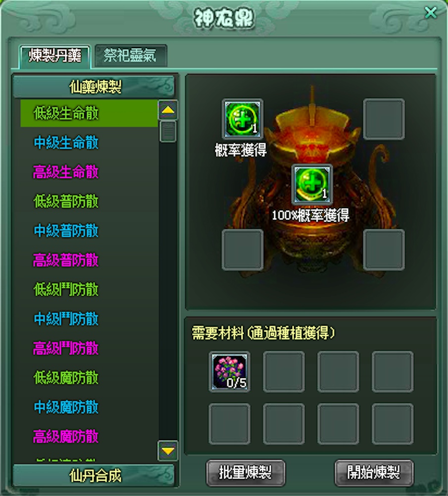Click the empty slot at the cauldron's bottom left
The image size is (448, 496).
click(243, 250)
